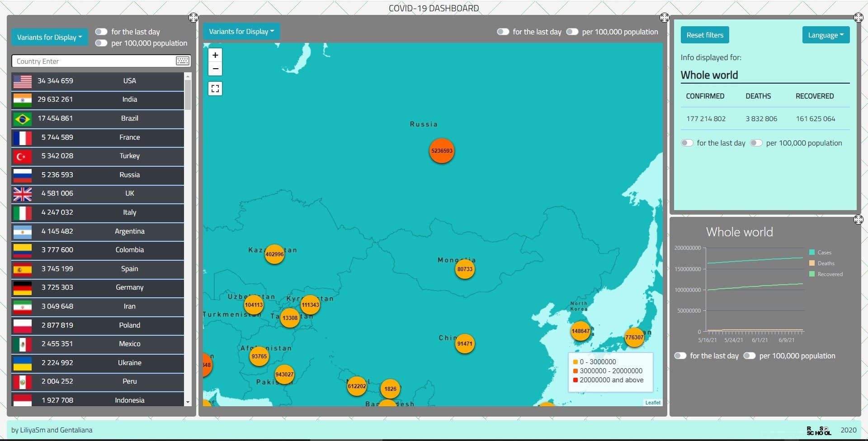
Task: Expand the map panel with its corner icon
Action: click(x=664, y=18)
